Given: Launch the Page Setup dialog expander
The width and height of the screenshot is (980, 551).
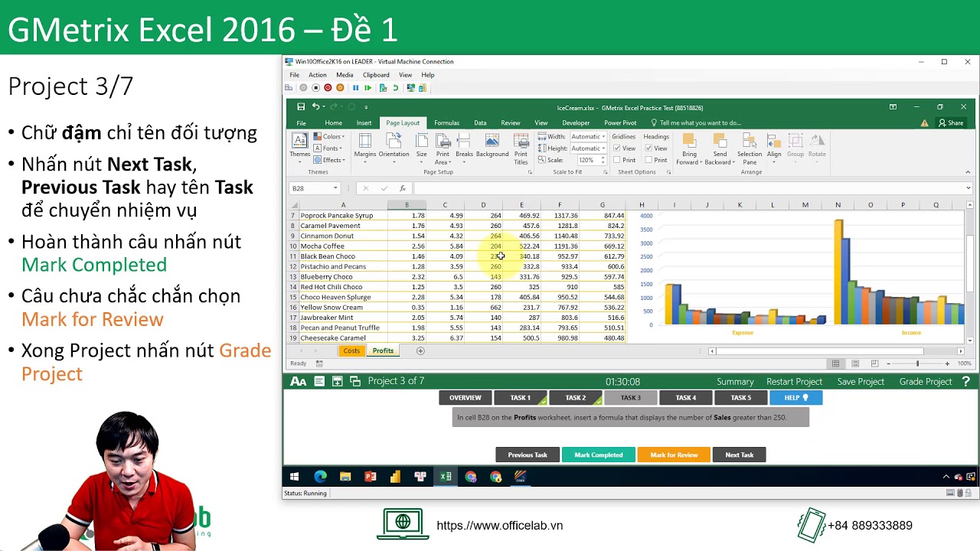Looking at the screenshot, I should tap(530, 172).
